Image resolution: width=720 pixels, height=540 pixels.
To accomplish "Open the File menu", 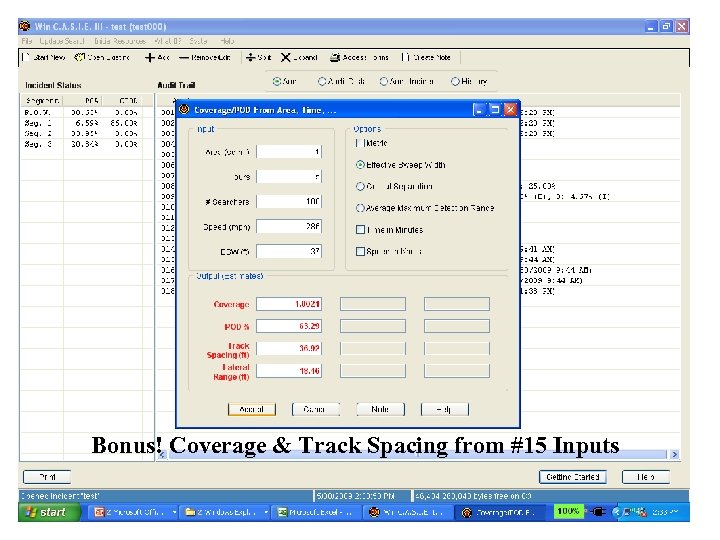I will tap(27, 41).
